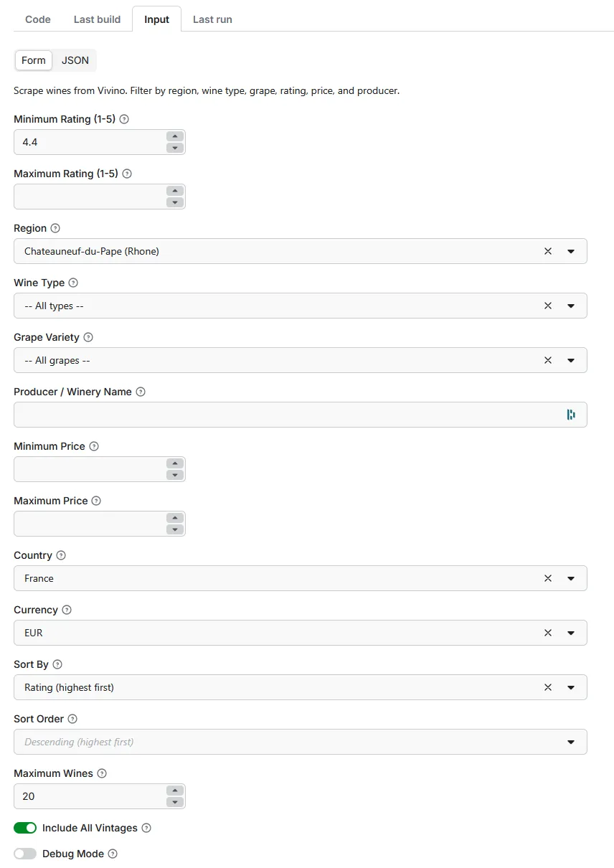Viewport: 614px width, 868px height.
Task: Switch input view to JSON
Action: 75,60
